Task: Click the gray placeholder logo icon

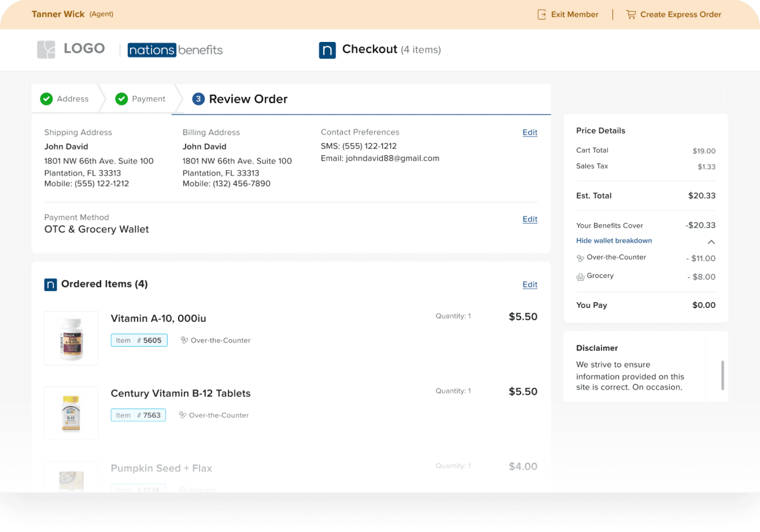Action: 46,49
